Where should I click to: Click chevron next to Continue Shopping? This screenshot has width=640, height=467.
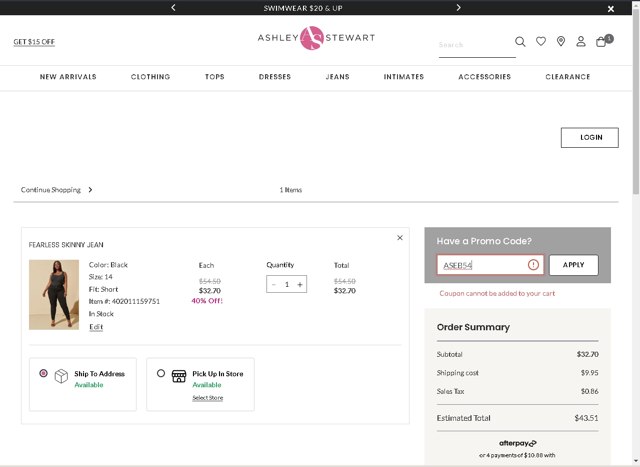coord(90,190)
